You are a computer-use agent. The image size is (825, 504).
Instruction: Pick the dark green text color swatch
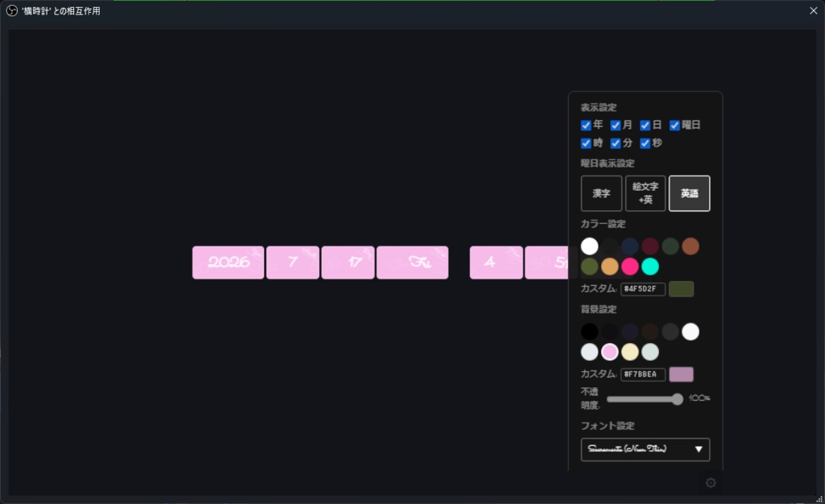[670, 246]
